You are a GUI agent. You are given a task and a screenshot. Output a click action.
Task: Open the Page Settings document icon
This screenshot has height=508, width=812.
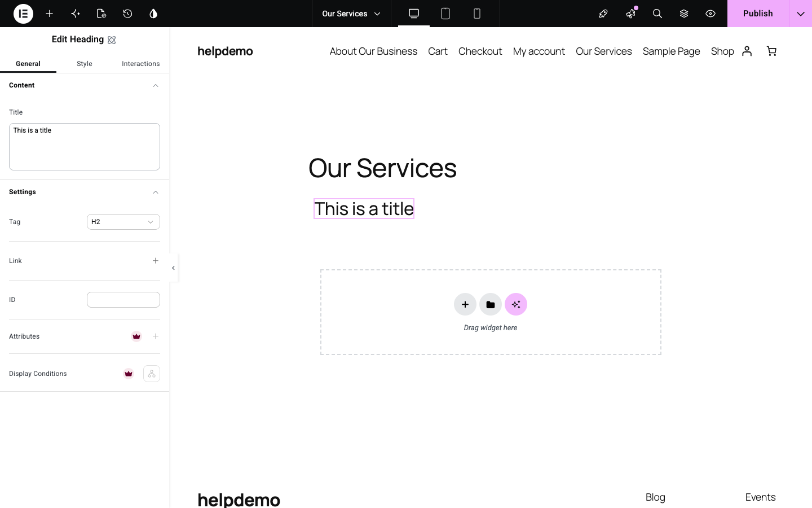click(101, 14)
